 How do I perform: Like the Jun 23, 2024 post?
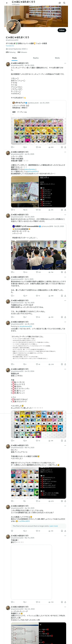pos(37,440)
